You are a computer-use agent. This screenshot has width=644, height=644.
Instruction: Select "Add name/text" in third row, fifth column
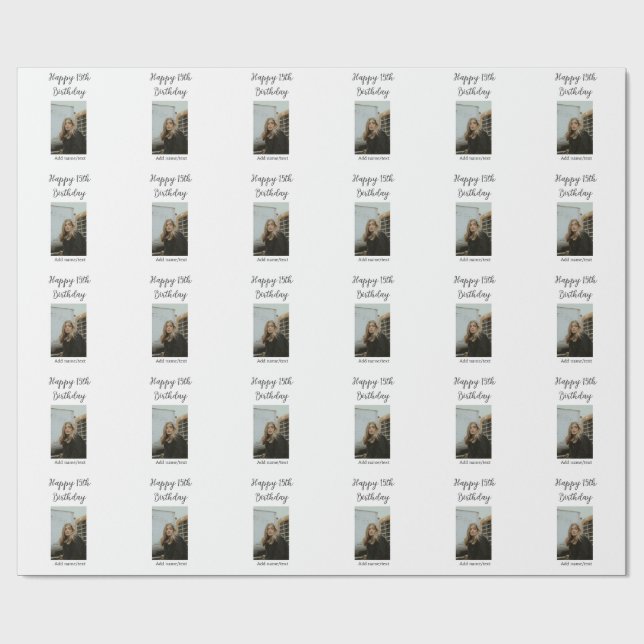coord(472,361)
